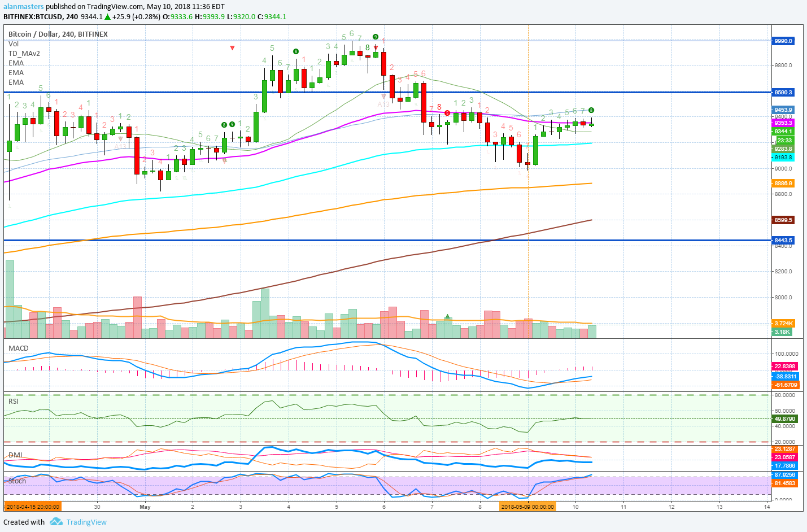
Task: Click the magenta 9353.3 EMA price tag
Action: click(783, 123)
